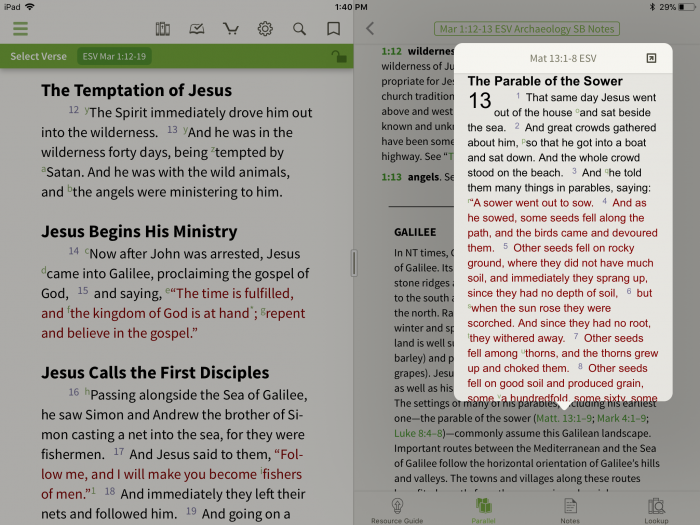The image size is (700, 525).
Task: Tap the GALILEE article heading
Action: pos(415,232)
